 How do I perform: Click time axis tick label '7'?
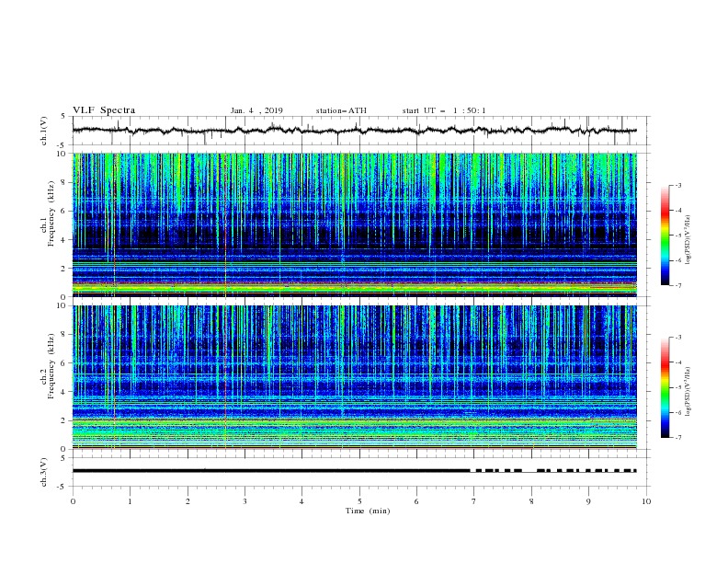474,501
